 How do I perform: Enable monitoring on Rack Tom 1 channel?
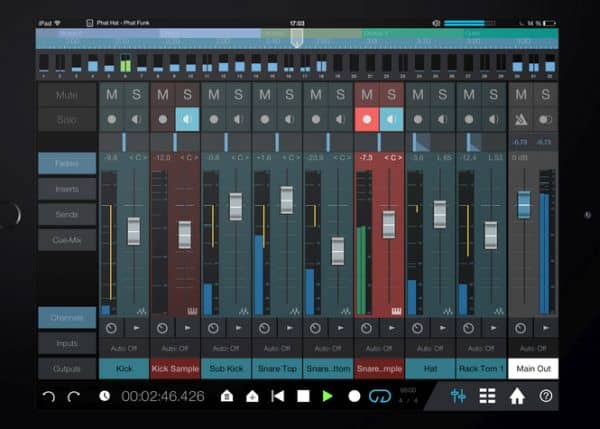(x=494, y=119)
